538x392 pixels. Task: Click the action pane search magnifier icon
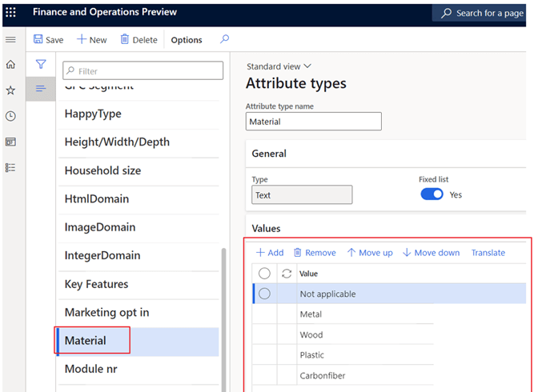point(224,39)
